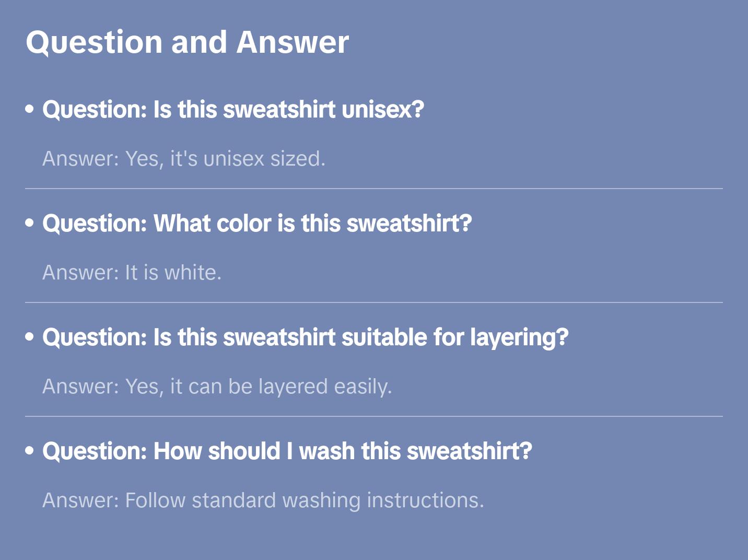
Task: Select the 'Follow standard washing instructions.' answer
Action: click(263, 500)
